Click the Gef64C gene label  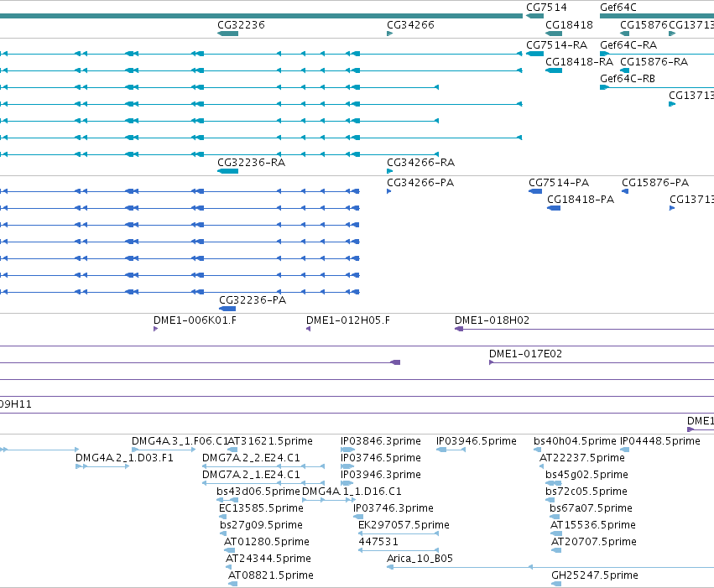coord(618,8)
